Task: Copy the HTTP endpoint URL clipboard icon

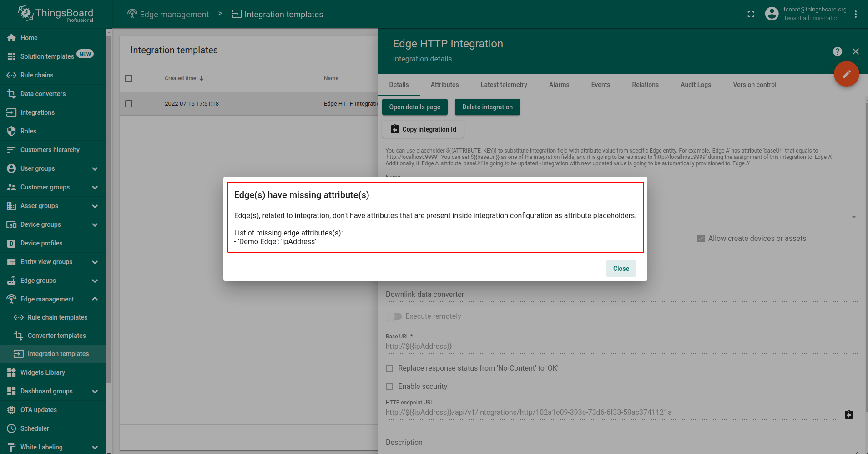Action: (x=848, y=414)
